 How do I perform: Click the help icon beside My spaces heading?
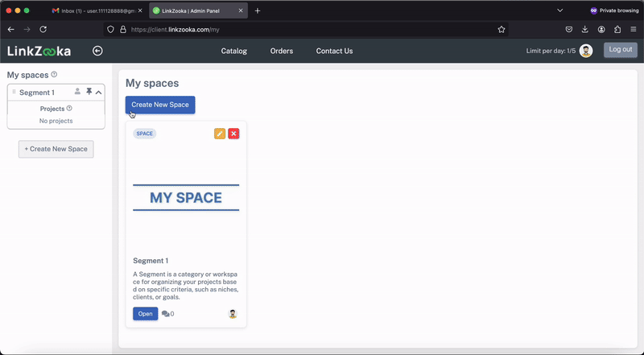[54, 74]
